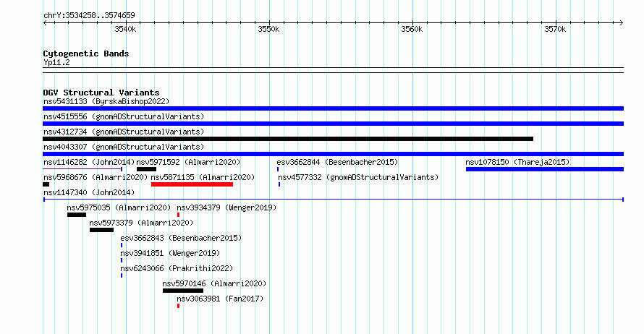Click the red mark under nsv3934379

point(178,215)
